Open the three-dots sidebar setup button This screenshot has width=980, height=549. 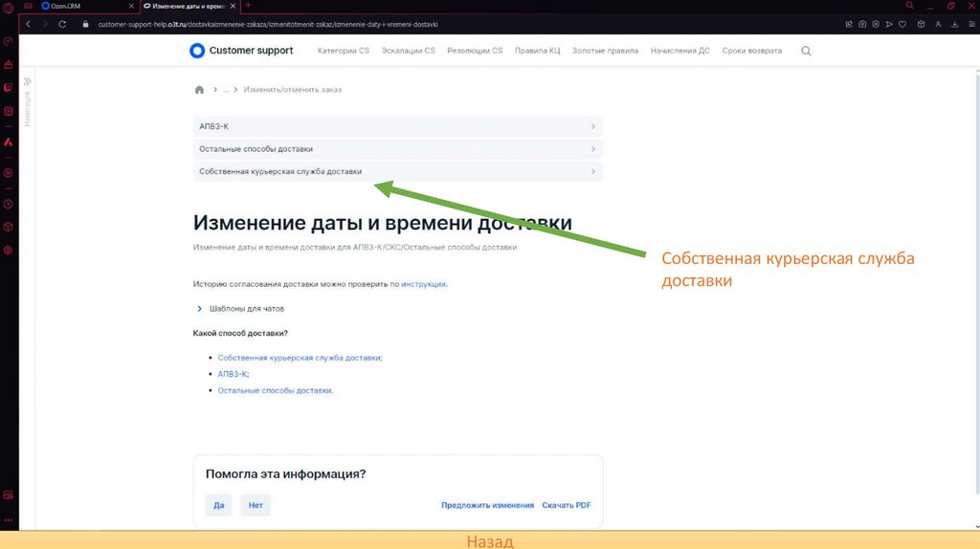8,519
